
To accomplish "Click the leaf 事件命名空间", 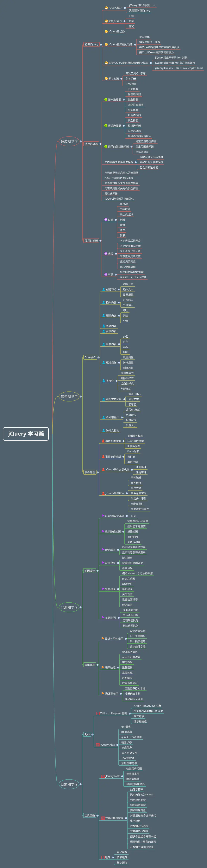I will (x=139, y=493).
